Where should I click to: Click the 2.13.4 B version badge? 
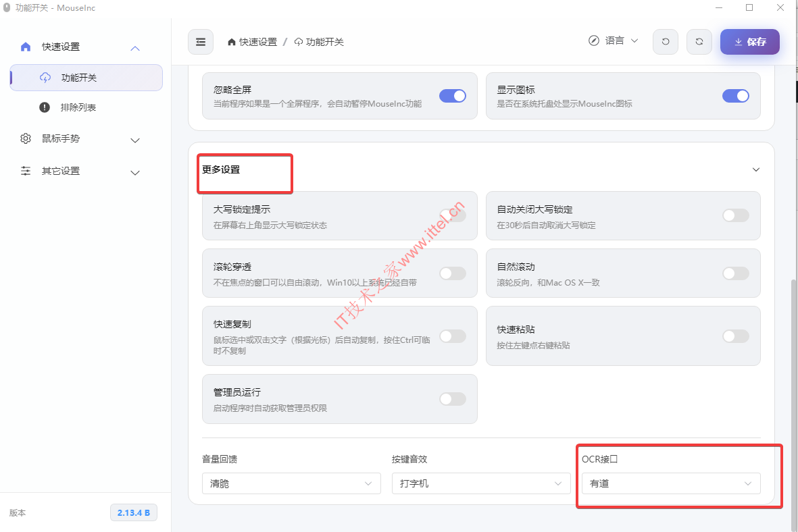(x=133, y=512)
